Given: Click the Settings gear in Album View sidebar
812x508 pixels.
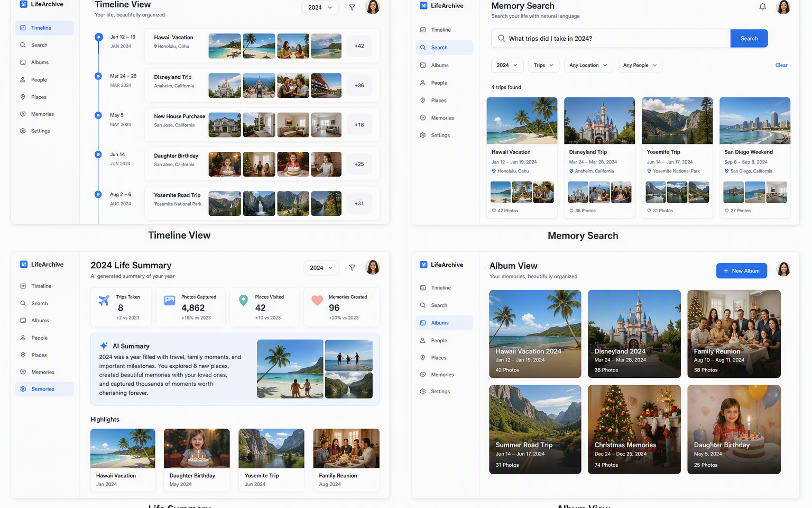Looking at the screenshot, I should pyautogui.click(x=423, y=392).
